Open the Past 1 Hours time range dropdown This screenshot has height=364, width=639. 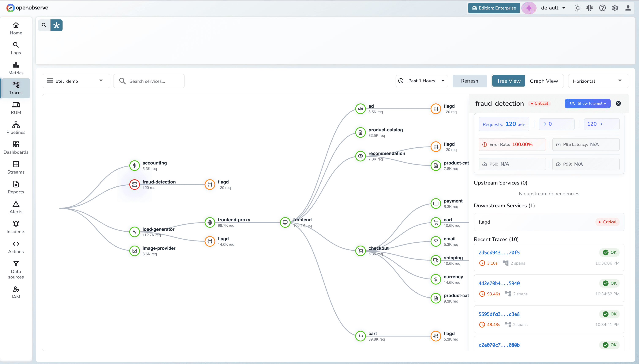pyautogui.click(x=421, y=81)
